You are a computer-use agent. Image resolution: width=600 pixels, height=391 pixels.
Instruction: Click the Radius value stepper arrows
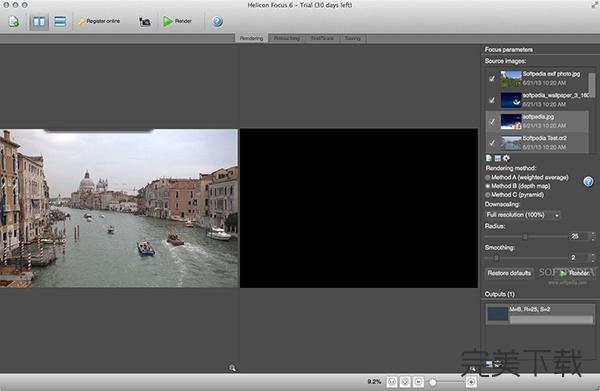click(593, 236)
